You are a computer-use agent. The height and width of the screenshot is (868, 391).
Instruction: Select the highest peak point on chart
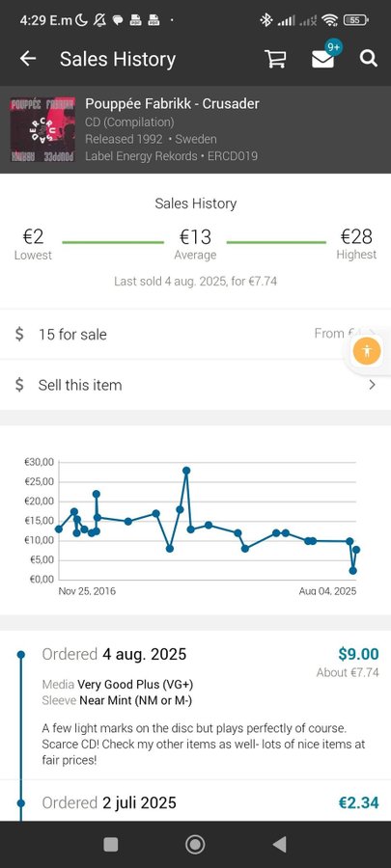pyautogui.click(x=186, y=471)
